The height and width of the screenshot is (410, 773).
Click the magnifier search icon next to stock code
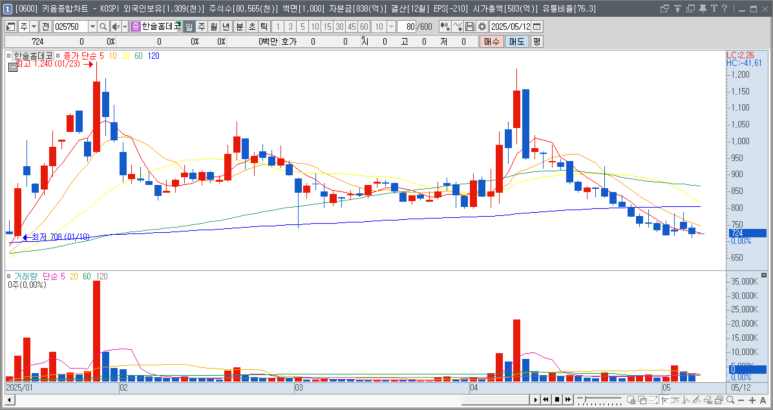pos(103,27)
